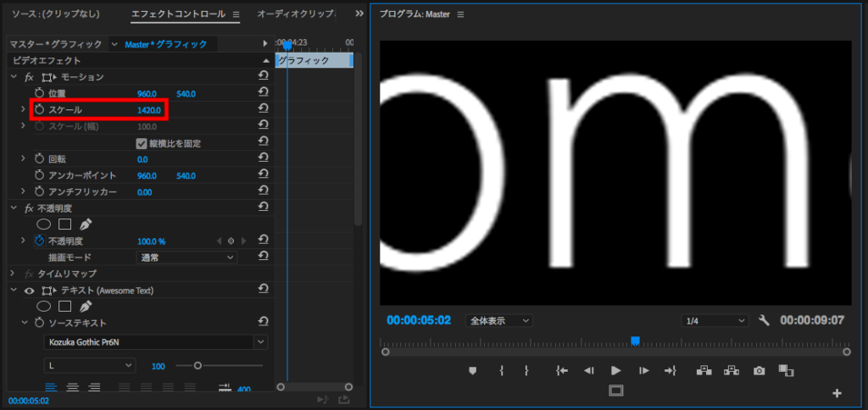Select pen mask tool under 不透明度
The height and width of the screenshot is (410, 868).
point(86,224)
